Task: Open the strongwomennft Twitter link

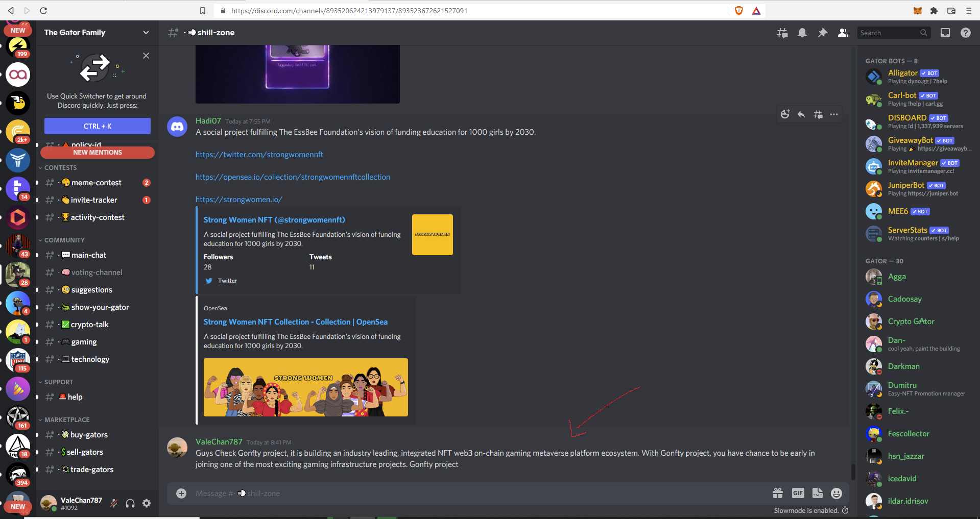Action: pos(259,155)
